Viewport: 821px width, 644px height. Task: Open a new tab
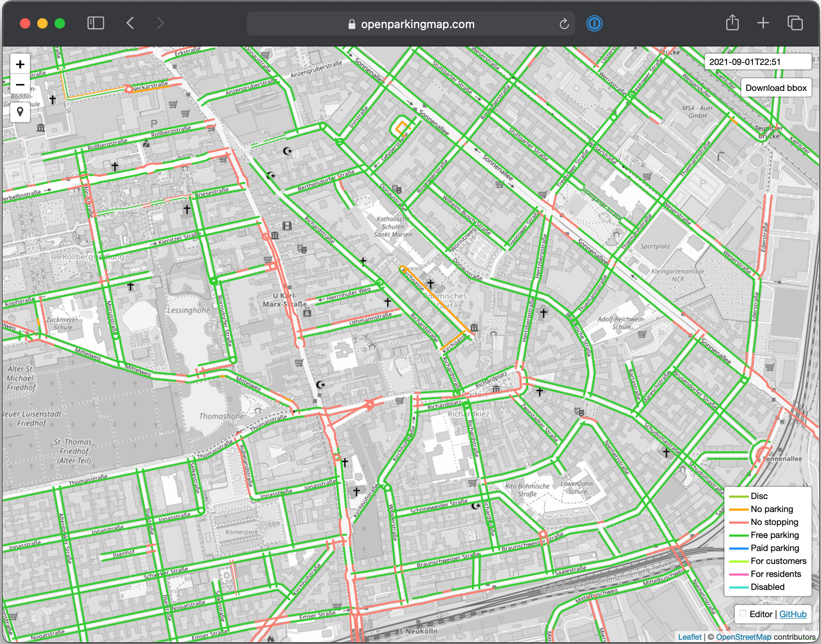[763, 23]
